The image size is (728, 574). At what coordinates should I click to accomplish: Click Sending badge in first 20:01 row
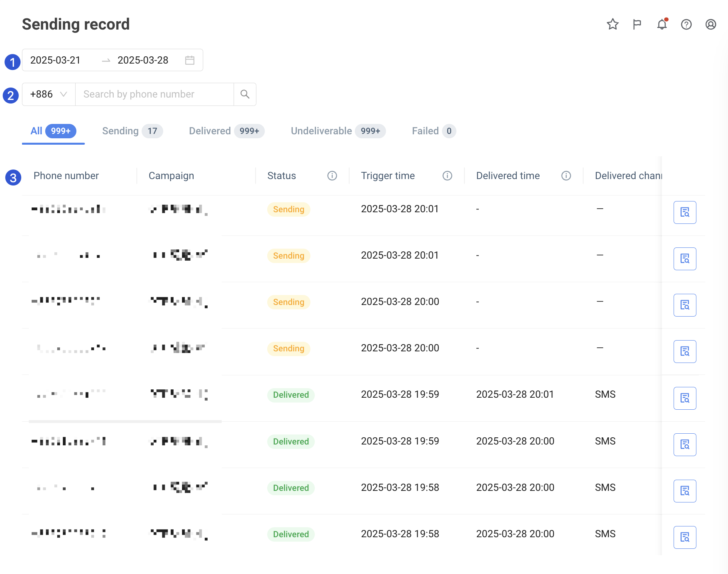(x=288, y=209)
